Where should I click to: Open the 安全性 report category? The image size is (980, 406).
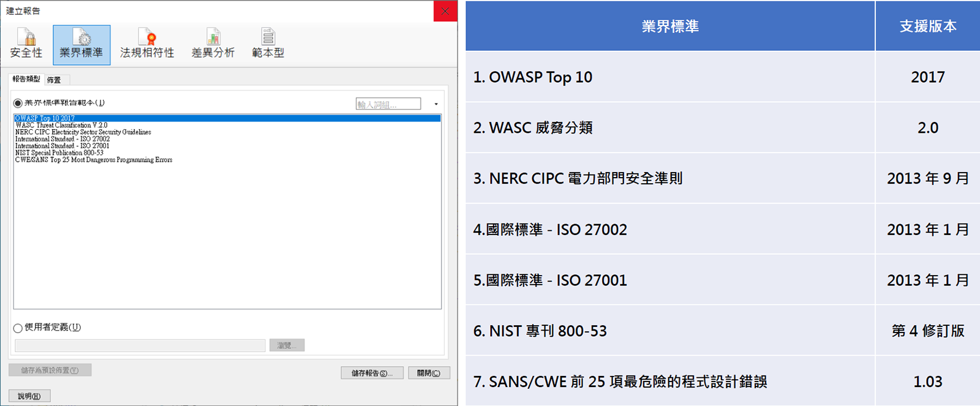click(26, 45)
